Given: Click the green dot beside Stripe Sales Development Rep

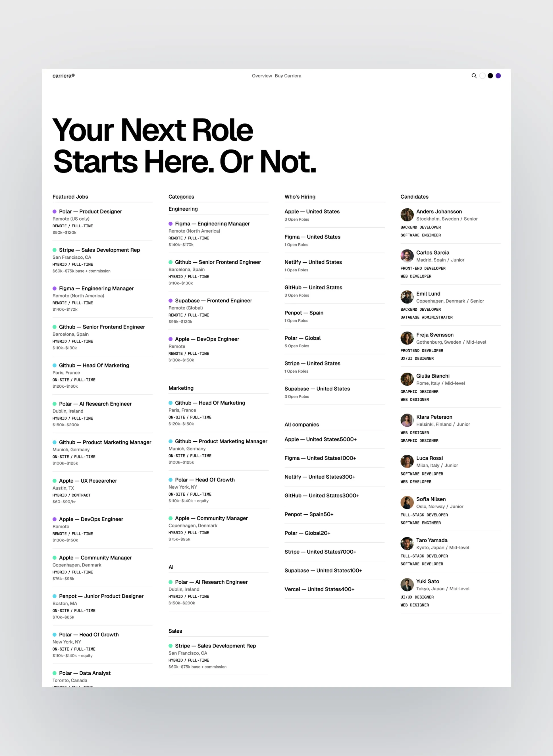Looking at the screenshot, I should [x=55, y=250].
